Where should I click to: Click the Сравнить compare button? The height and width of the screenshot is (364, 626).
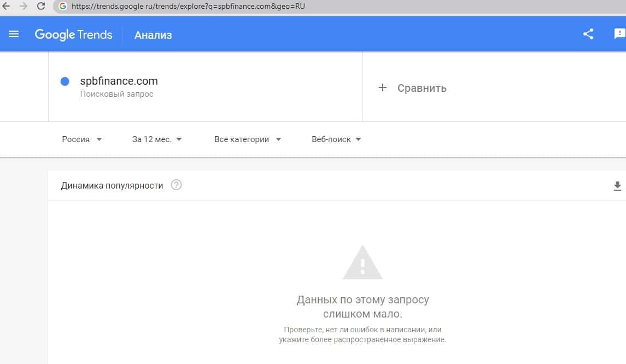point(422,88)
